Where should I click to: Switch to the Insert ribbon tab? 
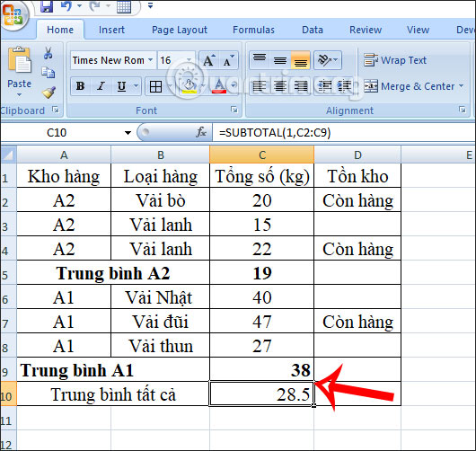pyautogui.click(x=111, y=30)
